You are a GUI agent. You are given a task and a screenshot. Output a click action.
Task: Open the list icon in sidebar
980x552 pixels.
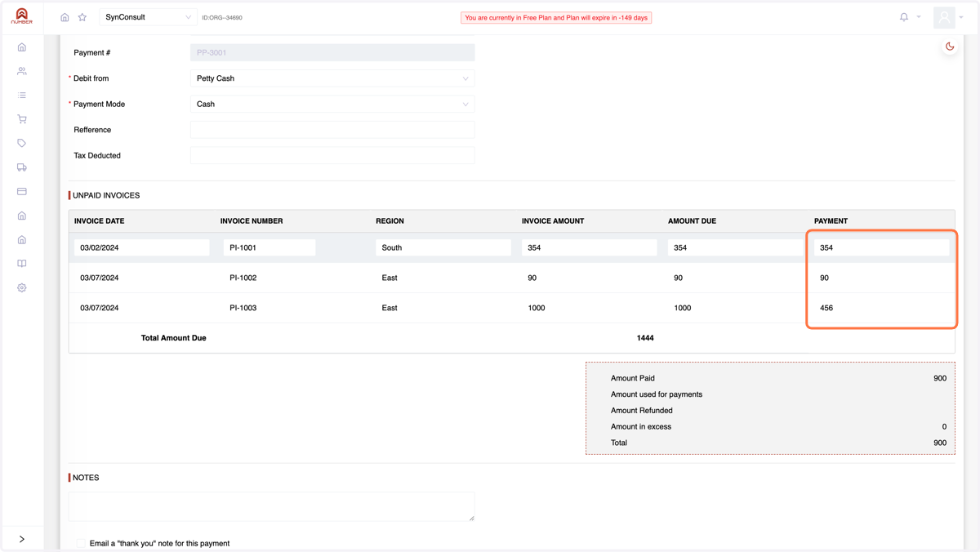22,96
